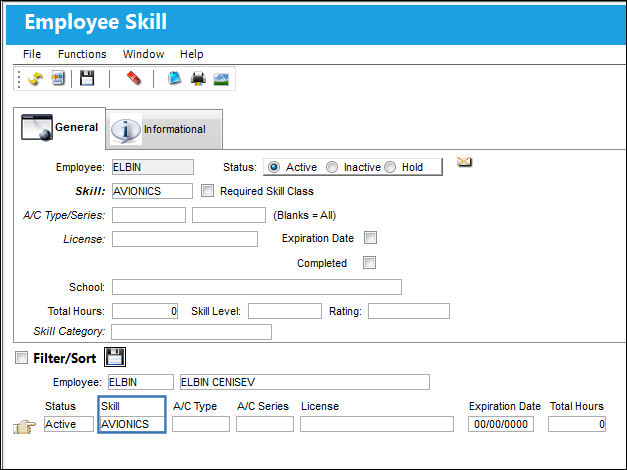Click the Skill Category label
Screen dimensions: 627x470
69,331
